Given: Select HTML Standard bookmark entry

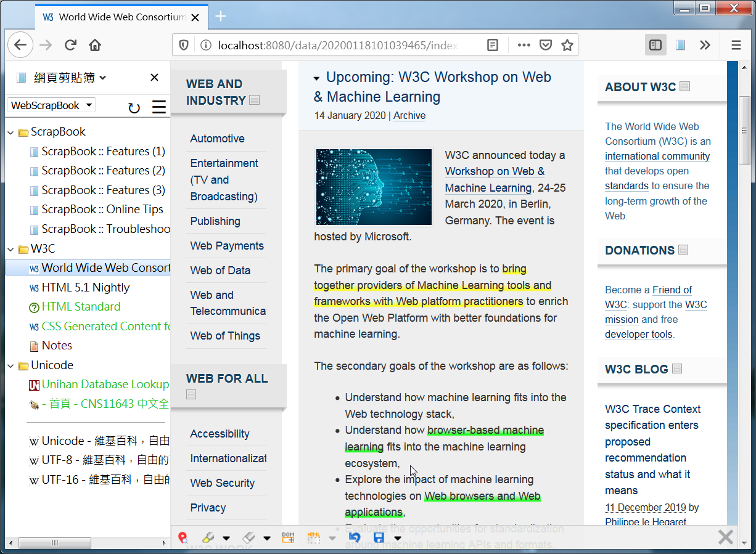Looking at the screenshot, I should click(x=81, y=307).
